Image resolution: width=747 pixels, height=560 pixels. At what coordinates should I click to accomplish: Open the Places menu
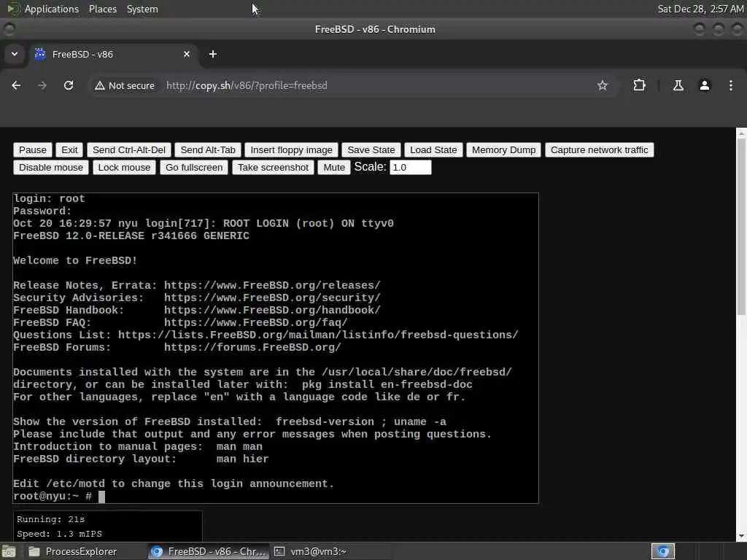(x=103, y=9)
